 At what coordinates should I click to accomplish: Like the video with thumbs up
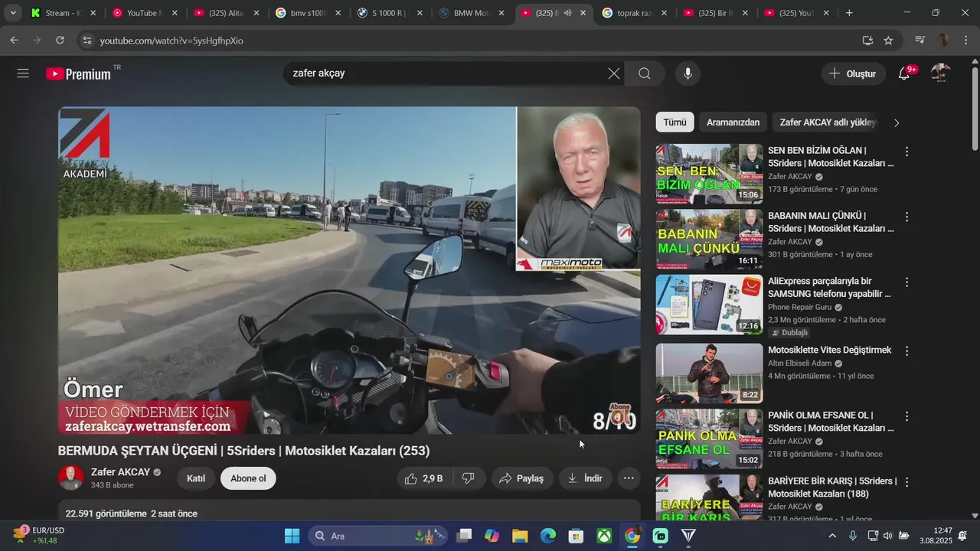tap(423, 478)
